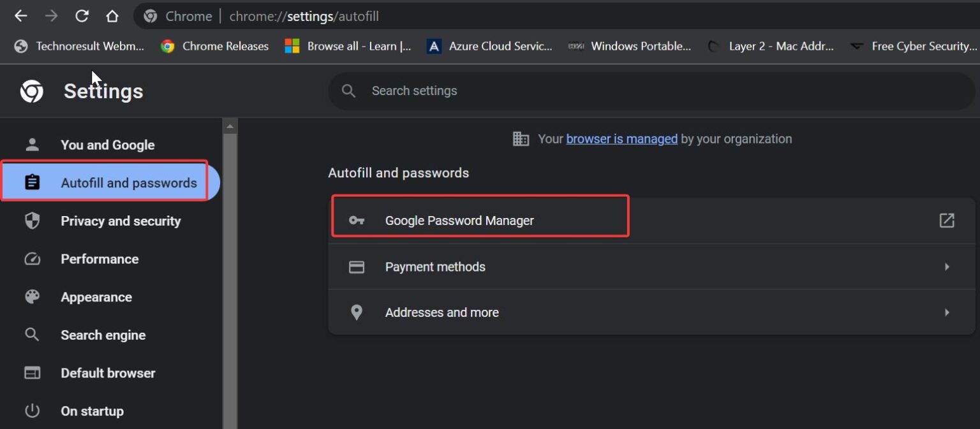This screenshot has width=980, height=429.
Task: Click the key icon on Google Password Manager row
Action: (356, 220)
